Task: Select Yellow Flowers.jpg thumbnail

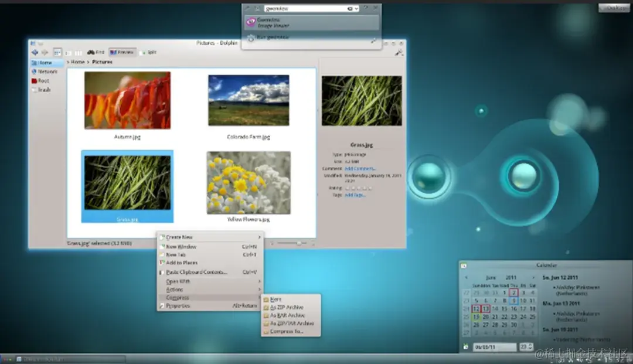Action: (249, 182)
